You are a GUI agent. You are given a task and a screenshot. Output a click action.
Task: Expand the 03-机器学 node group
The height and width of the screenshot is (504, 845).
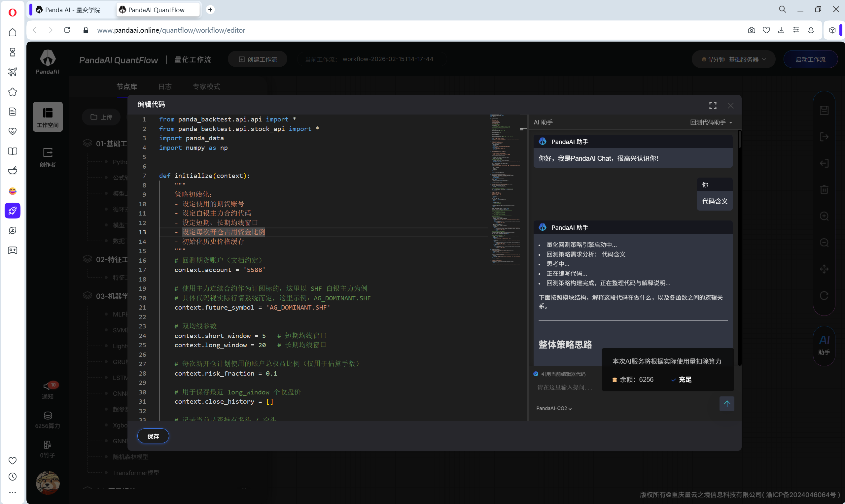106,296
